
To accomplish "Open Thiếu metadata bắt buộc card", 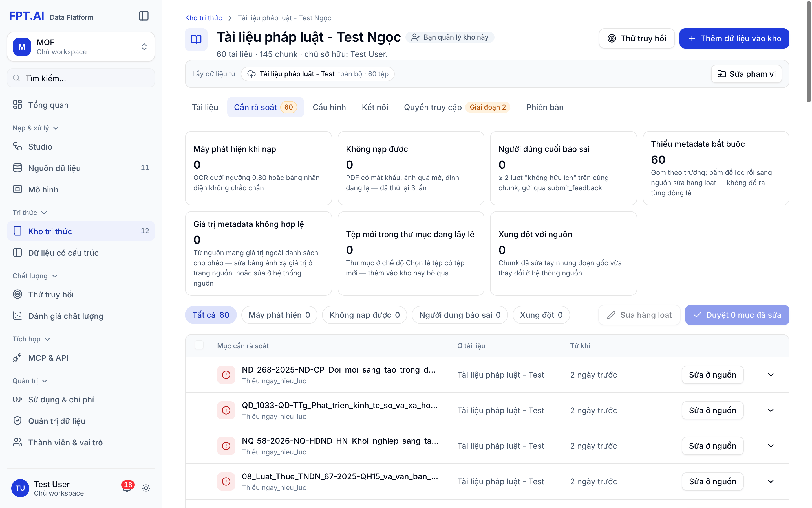I will [x=716, y=168].
